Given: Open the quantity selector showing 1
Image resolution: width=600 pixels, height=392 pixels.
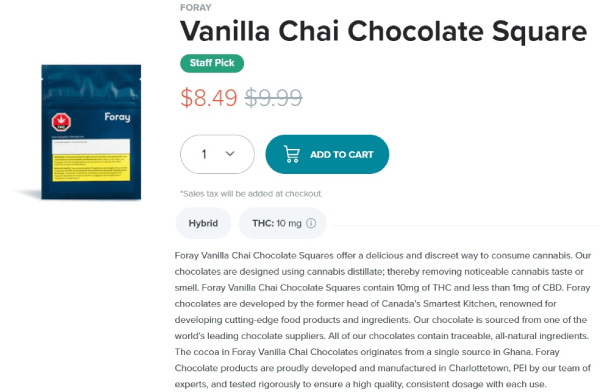Looking at the screenshot, I should (217, 154).
